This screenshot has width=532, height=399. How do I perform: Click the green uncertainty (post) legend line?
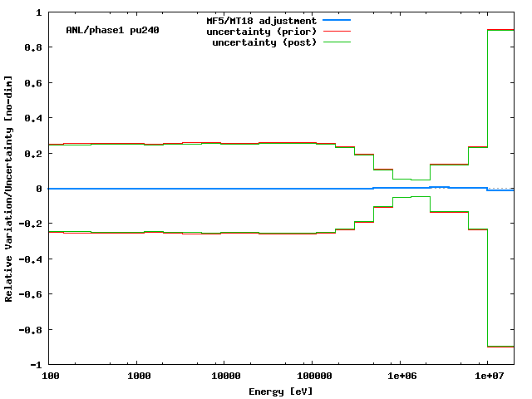[336, 42]
